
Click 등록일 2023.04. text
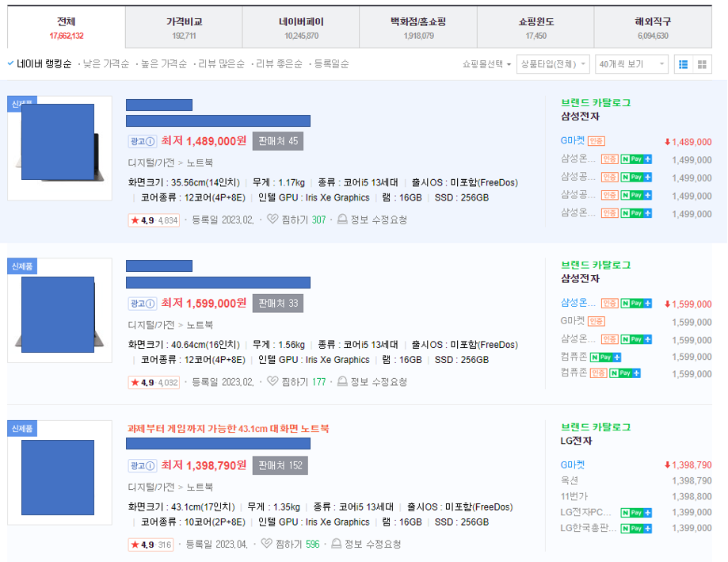pyautogui.click(x=217, y=544)
